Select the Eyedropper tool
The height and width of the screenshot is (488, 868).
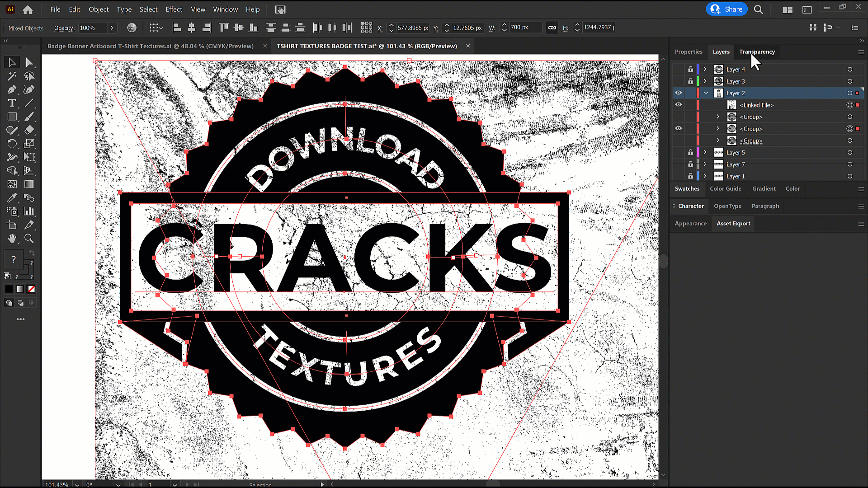pyautogui.click(x=11, y=198)
